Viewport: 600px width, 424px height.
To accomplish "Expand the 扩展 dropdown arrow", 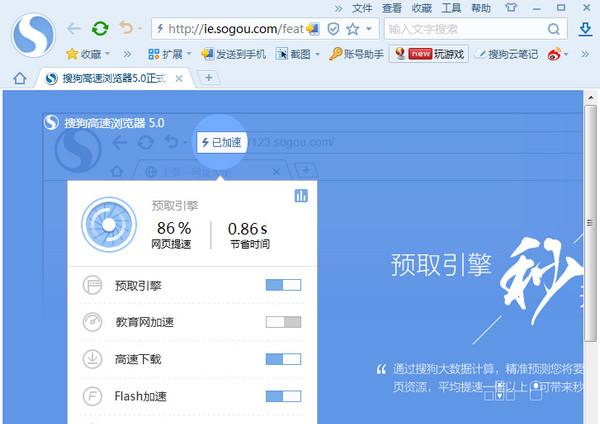I will click(189, 54).
